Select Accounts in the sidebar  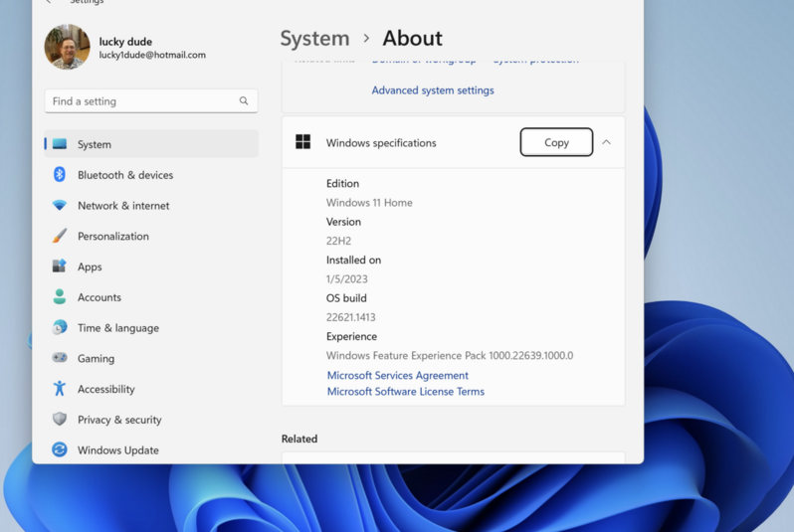151,297
